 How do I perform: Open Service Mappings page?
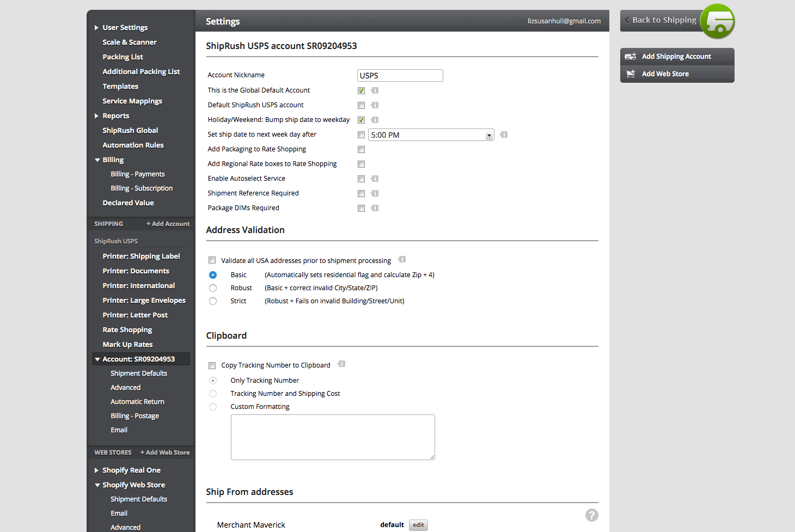pyautogui.click(x=132, y=101)
